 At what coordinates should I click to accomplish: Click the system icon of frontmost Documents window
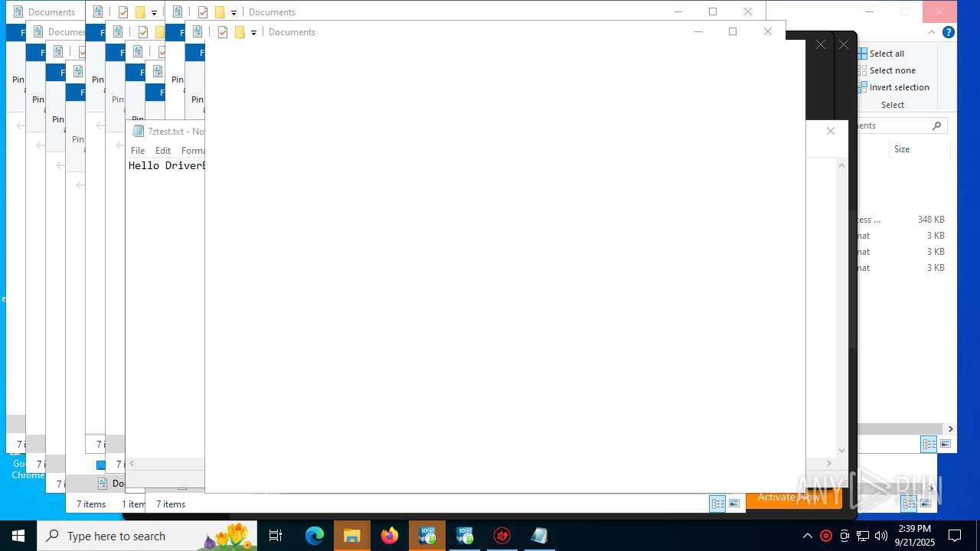[x=198, y=32]
